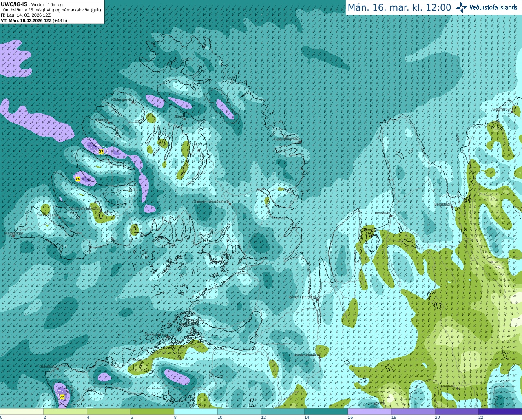Select the 6–8 m/s legend swatch
522x420 pixels.
click(152, 411)
